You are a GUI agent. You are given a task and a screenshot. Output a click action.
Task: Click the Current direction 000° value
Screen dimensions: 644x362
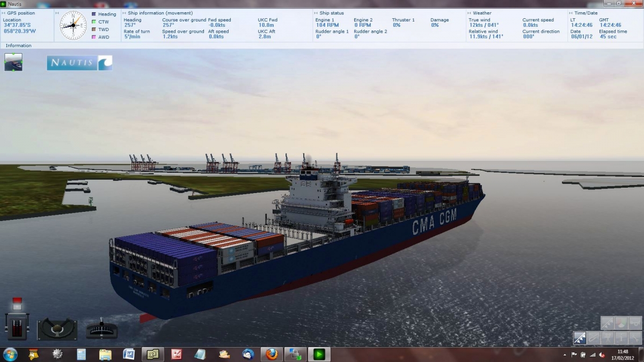529,37
